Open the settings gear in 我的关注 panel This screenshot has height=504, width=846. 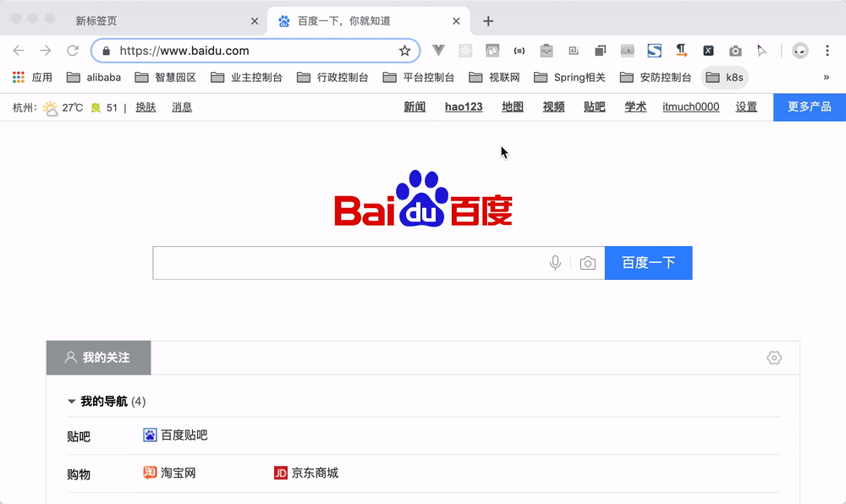[773, 358]
